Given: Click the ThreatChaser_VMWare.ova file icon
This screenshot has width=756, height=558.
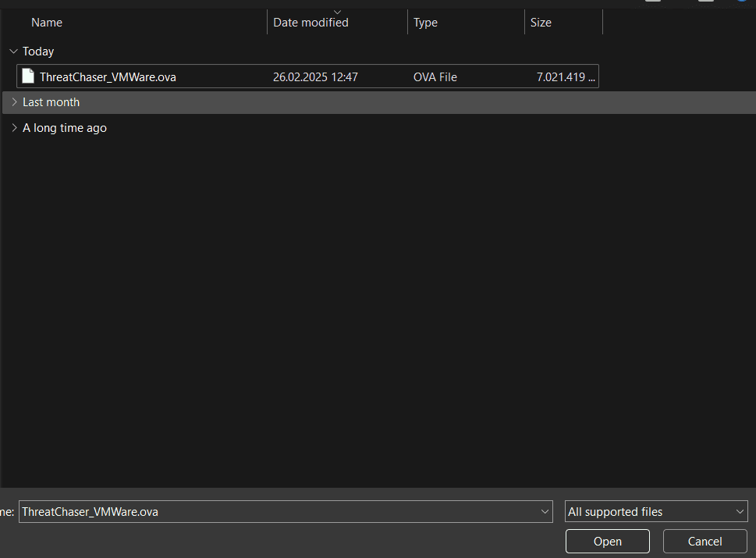Looking at the screenshot, I should click(28, 76).
